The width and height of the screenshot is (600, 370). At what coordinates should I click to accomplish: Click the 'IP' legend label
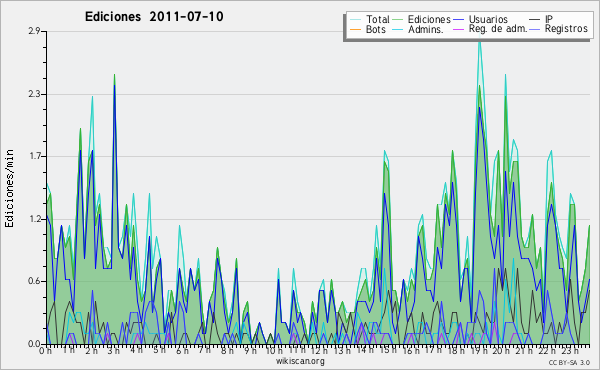549,19
